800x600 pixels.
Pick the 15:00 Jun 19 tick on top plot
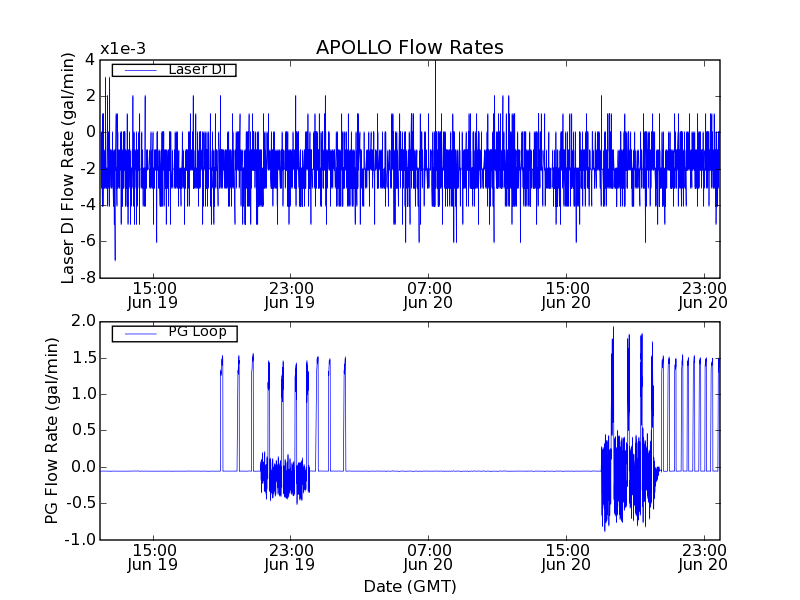point(152,294)
